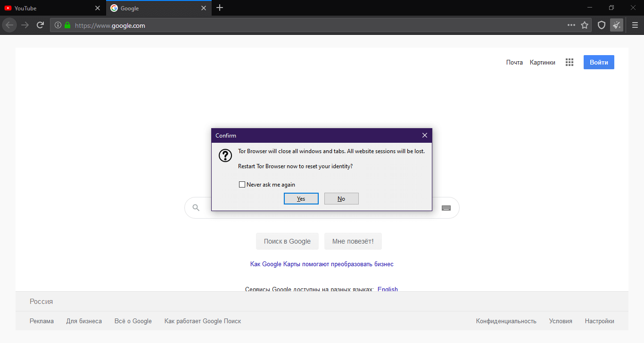Click the Россия region text in footer

pyautogui.click(x=41, y=301)
